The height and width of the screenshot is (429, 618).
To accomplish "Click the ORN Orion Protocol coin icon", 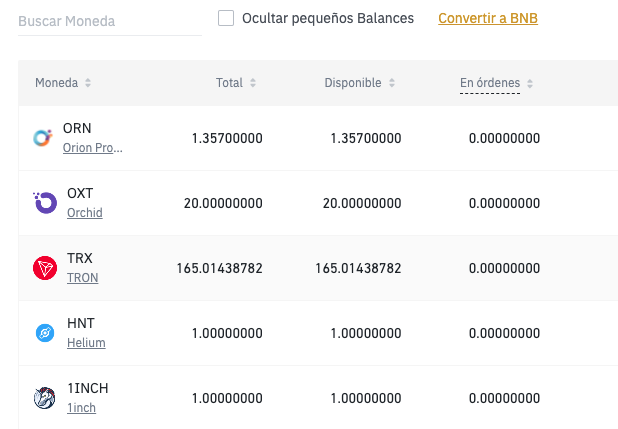I will point(44,138).
